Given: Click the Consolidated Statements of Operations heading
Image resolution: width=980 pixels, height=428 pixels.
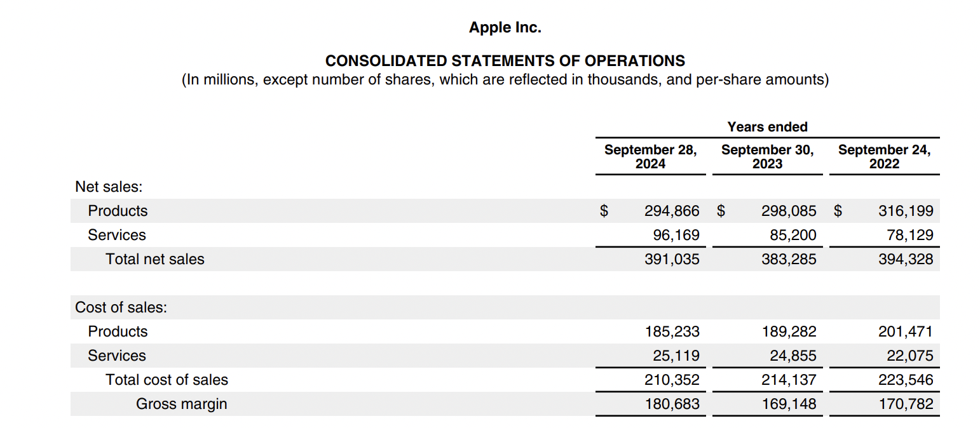Looking at the screenshot, I should (505, 61).
